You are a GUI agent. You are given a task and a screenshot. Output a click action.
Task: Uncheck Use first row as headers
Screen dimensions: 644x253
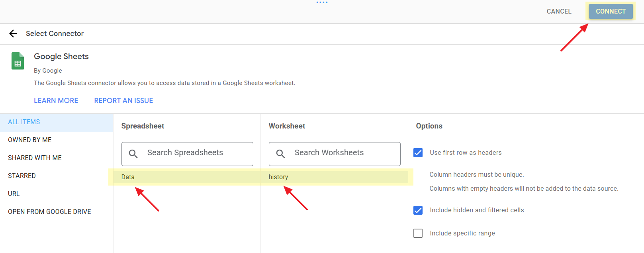coord(418,153)
